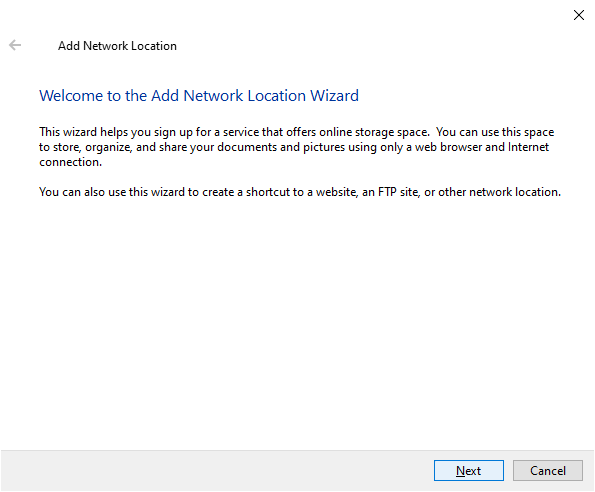Image resolution: width=595 pixels, height=492 pixels.
Task: Click the back arrow icon
Action: (15, 45)
